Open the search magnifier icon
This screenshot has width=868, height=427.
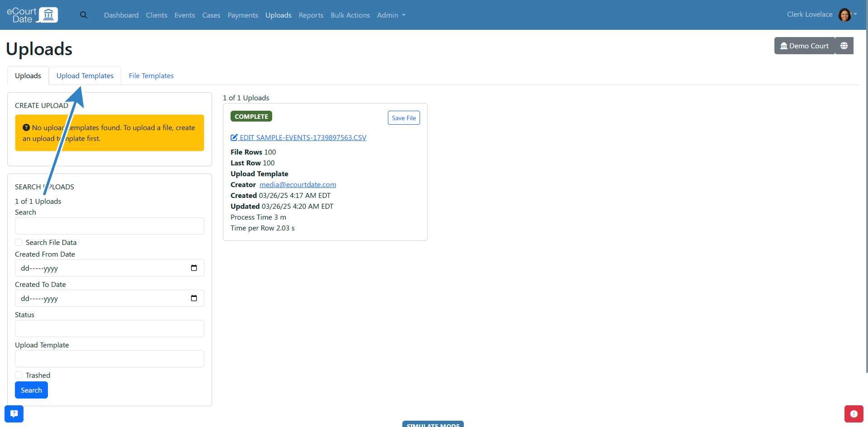pos(84,15)
